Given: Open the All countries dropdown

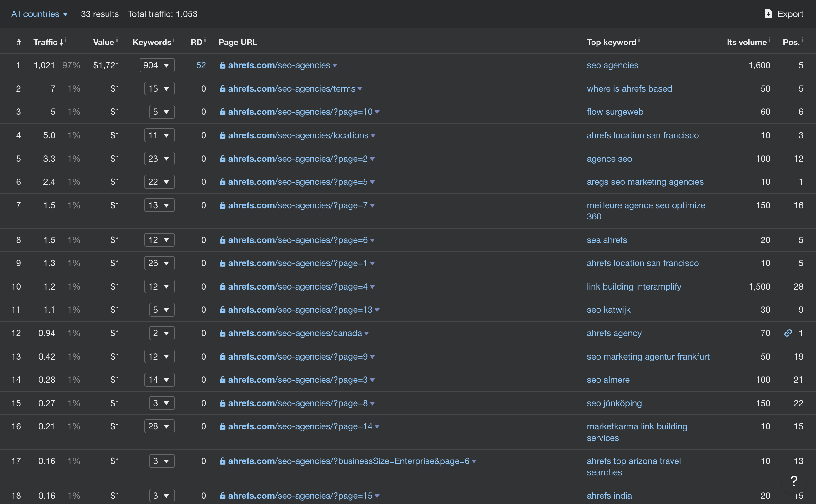Looking at the screenshot, I should 39,14.
